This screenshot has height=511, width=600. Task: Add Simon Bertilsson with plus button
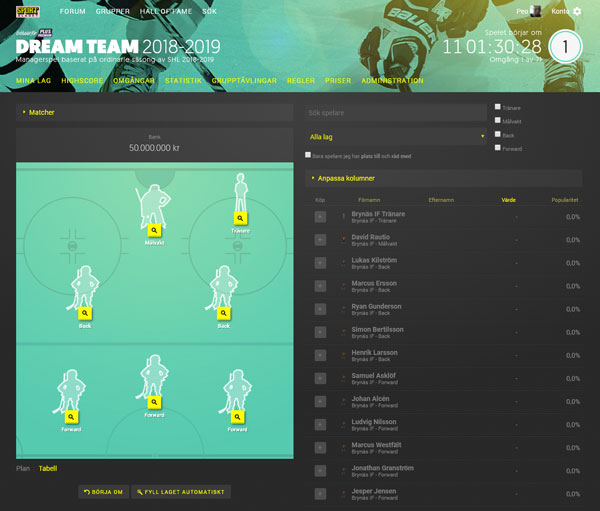pyautogui.click(x=320, y=332)
